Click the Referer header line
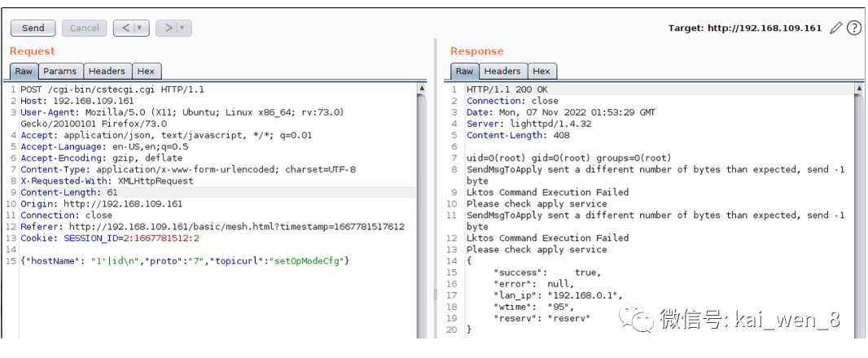The height and width of the screenshot is (358, 868). pyautogui.click(x=213, y=226)
